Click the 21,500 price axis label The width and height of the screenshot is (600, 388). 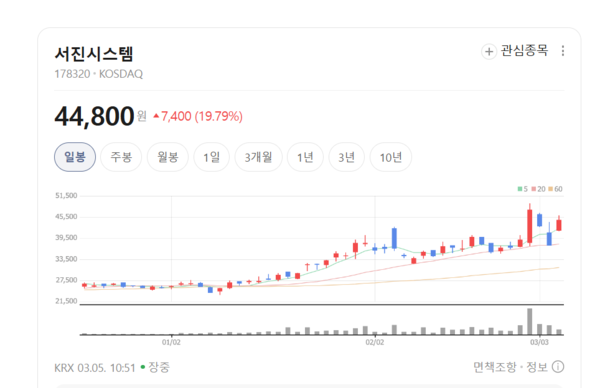(x=66, y=301)
